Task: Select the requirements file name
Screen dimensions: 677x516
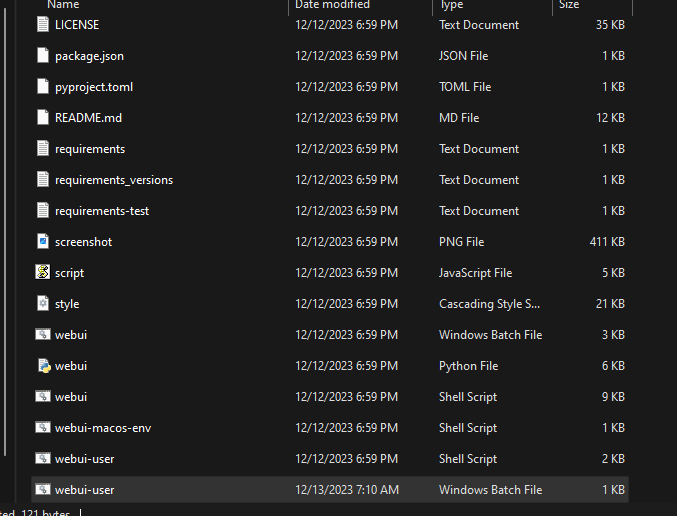Action: point(90,149)
